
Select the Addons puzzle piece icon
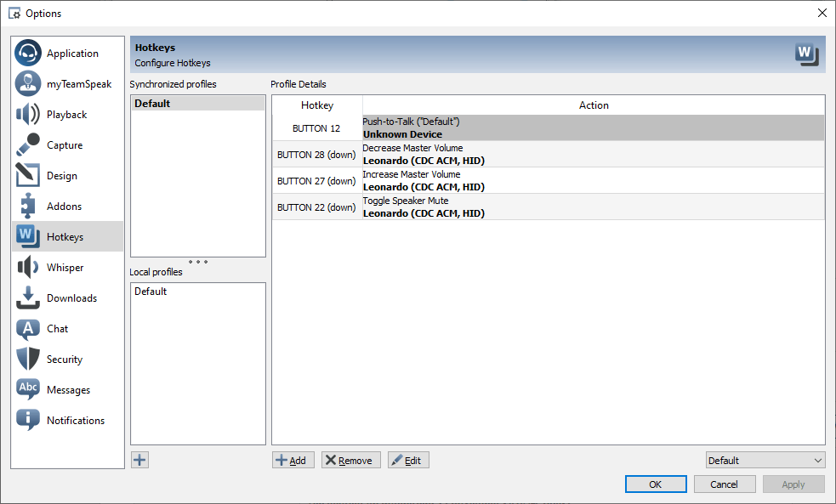(x=28, y=206)
